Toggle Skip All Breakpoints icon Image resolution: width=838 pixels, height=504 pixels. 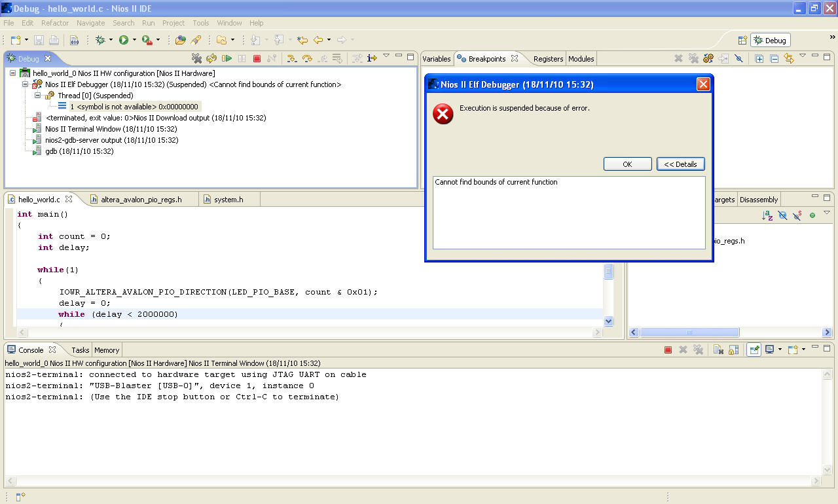coord(738,58)
